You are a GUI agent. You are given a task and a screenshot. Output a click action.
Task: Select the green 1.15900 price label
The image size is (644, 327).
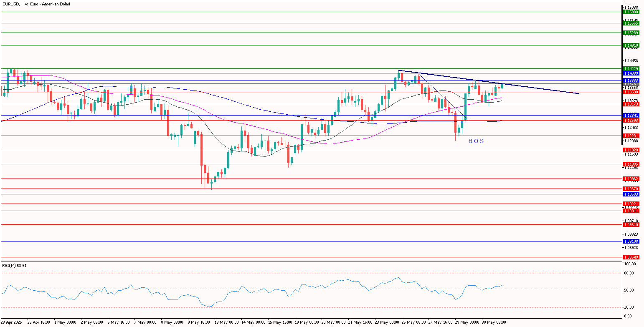click(x=631, y=12)
